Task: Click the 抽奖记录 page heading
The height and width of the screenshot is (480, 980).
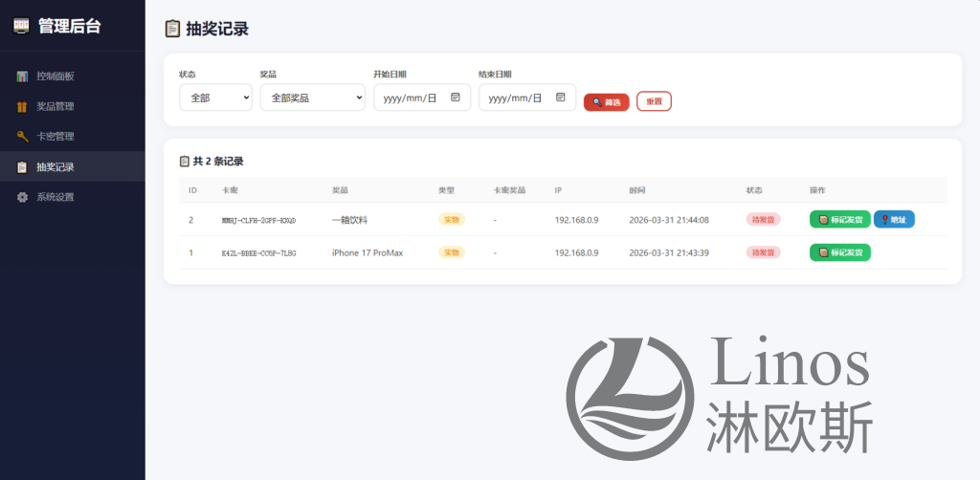Action: (217, 29)
